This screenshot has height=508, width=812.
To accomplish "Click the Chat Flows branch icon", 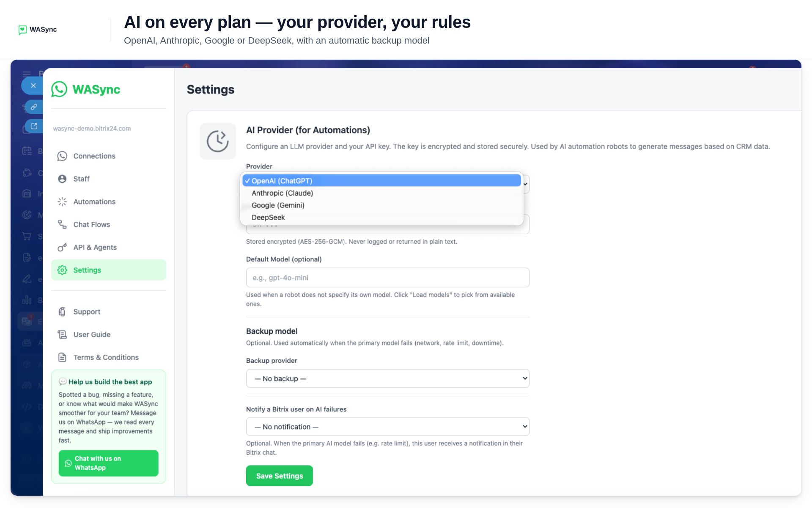I will pyautogui.click(x=62, y=225).
